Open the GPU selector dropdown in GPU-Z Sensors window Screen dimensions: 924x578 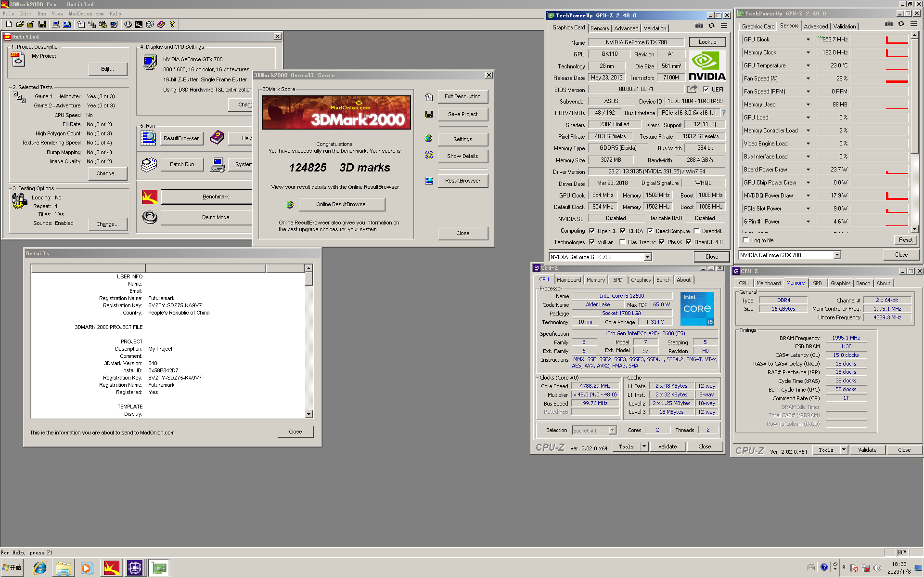point(837,255)
